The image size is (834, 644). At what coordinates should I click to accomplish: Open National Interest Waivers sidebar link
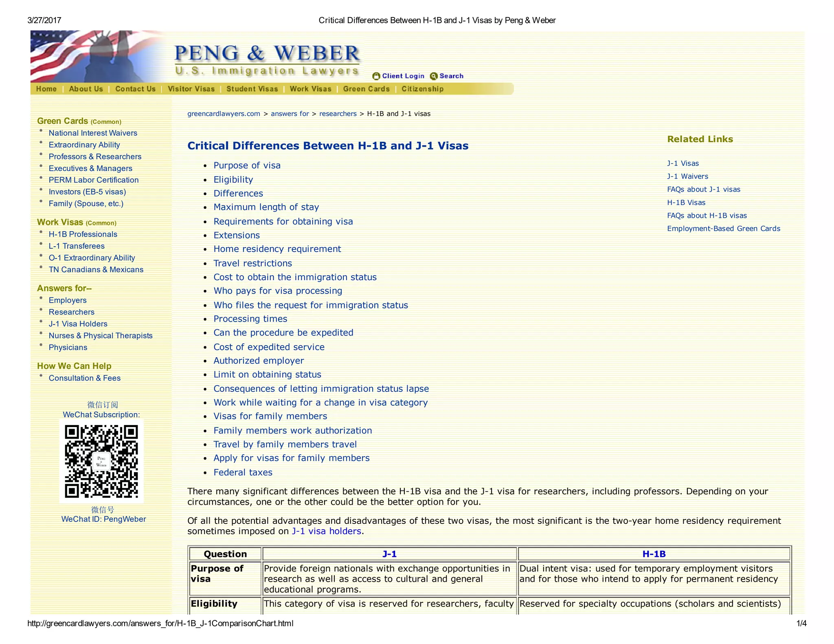pos(93,133)
